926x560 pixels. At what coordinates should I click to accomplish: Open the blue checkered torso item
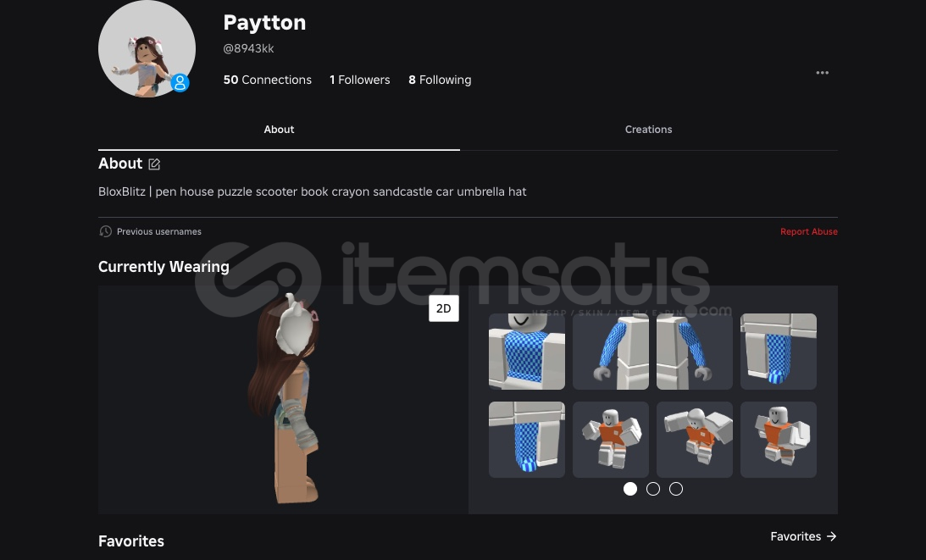[526, 352]
